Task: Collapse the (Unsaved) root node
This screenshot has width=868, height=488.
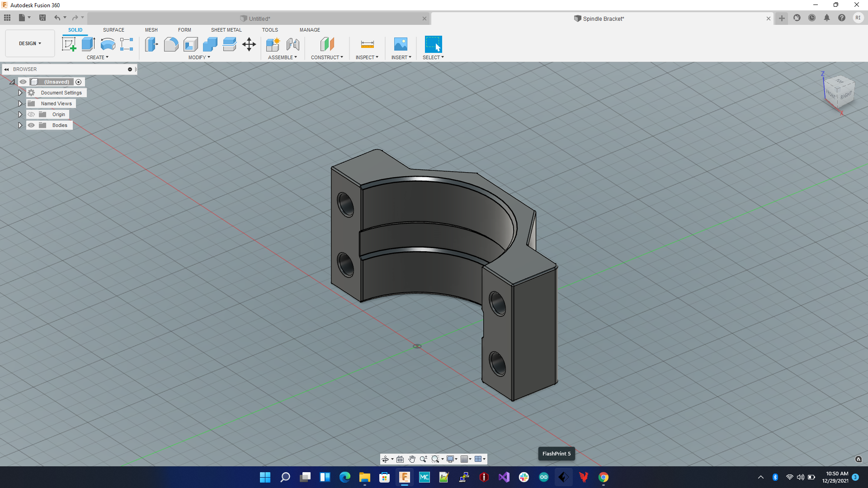Action: (x=12, y=82)
